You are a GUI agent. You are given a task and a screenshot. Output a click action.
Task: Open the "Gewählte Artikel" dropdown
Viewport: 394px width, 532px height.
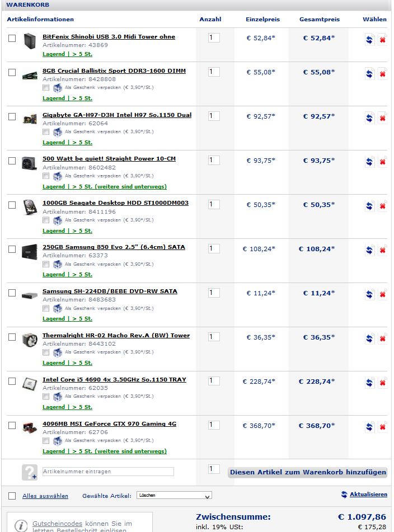(174, 496)
